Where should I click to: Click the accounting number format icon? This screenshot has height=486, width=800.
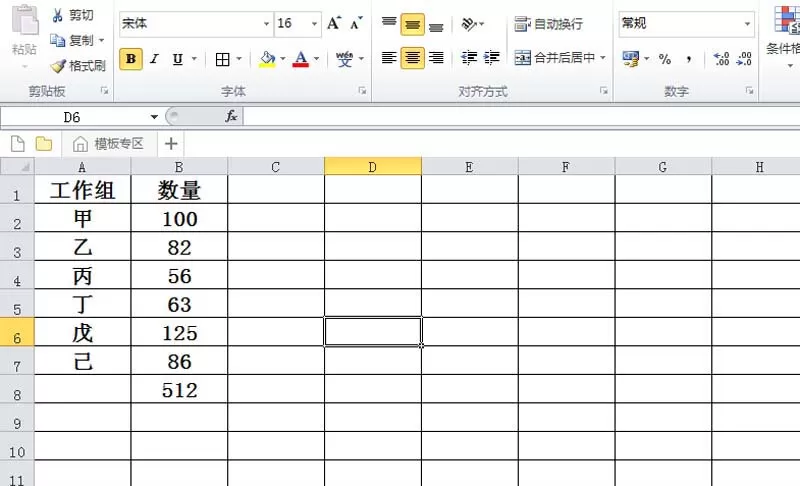(631, 59)
